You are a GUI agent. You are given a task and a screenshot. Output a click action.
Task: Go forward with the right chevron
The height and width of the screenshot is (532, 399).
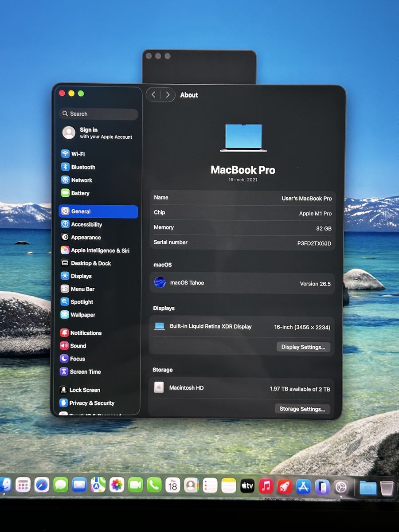[x=168, y=94]
